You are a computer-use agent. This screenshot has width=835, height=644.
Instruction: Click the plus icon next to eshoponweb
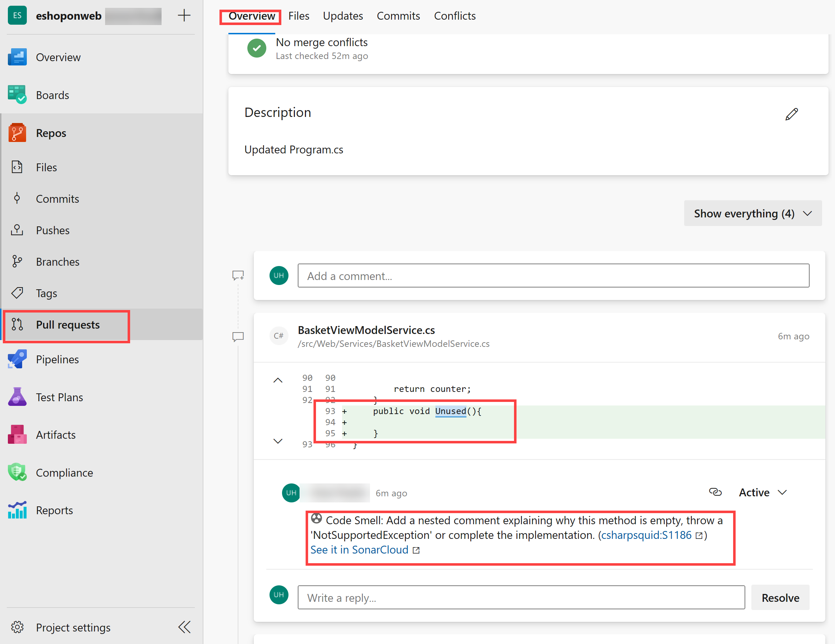click(x=184, y=16)
